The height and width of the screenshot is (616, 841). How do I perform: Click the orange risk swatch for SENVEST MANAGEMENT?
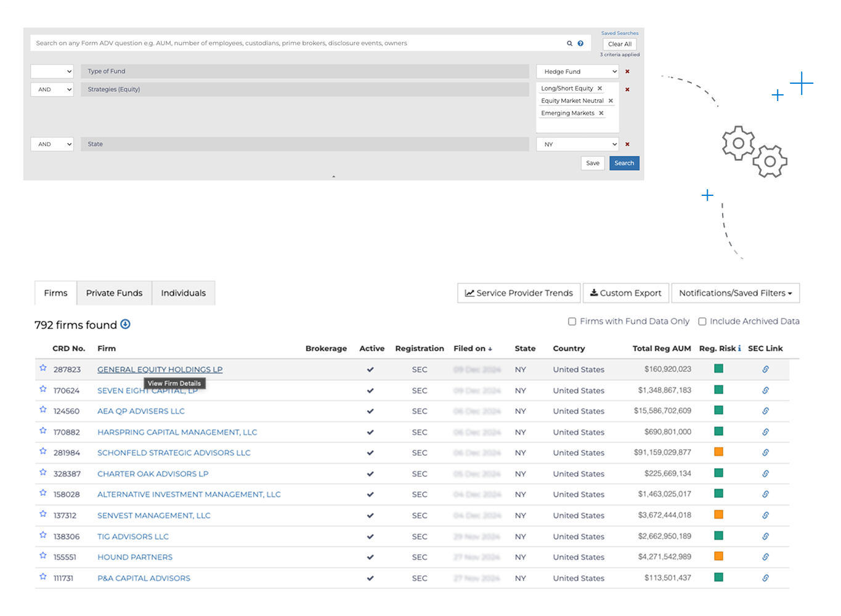pyautogui.click(x=718, y=514)
